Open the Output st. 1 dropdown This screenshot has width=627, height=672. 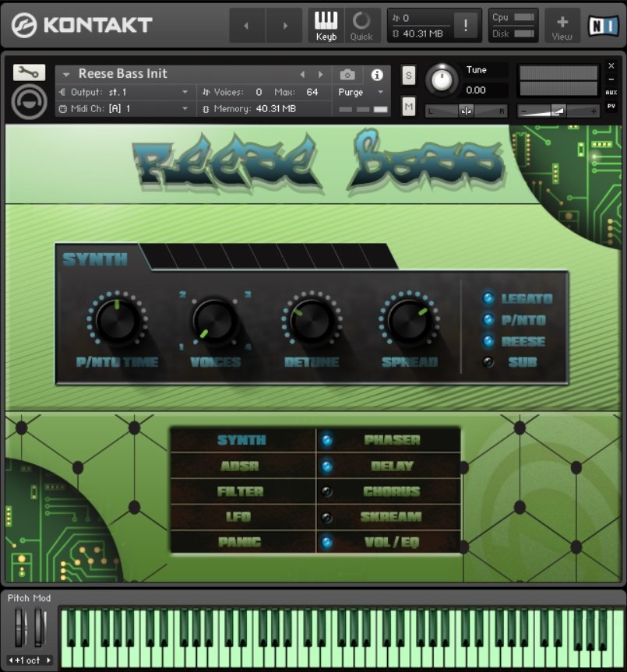point(126,92)
